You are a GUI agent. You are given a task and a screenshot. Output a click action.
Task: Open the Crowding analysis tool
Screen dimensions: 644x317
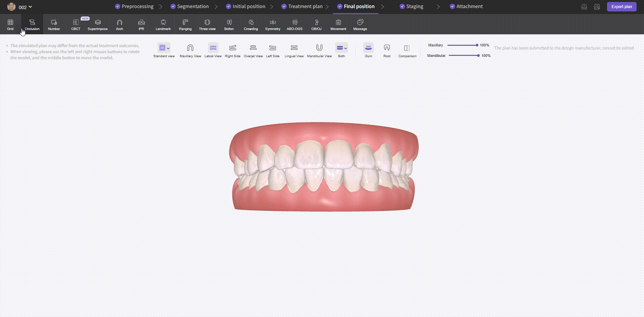pos(251,25)
